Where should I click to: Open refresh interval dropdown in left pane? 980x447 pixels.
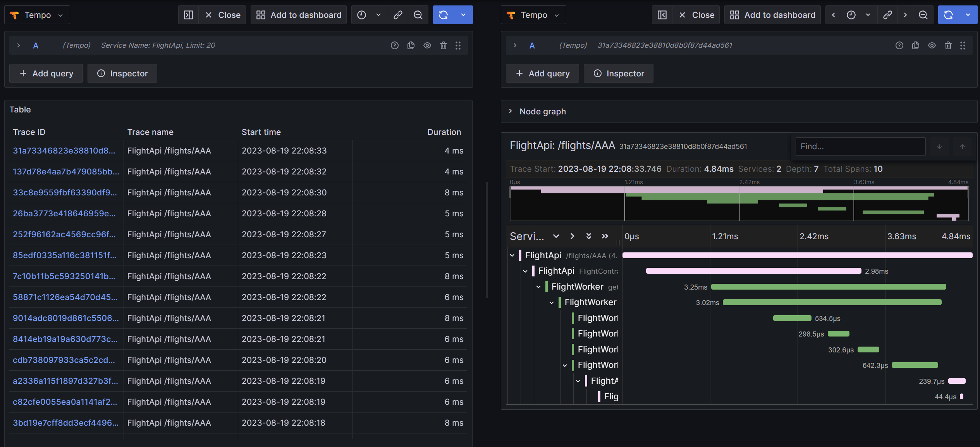[x=463, y=15]
